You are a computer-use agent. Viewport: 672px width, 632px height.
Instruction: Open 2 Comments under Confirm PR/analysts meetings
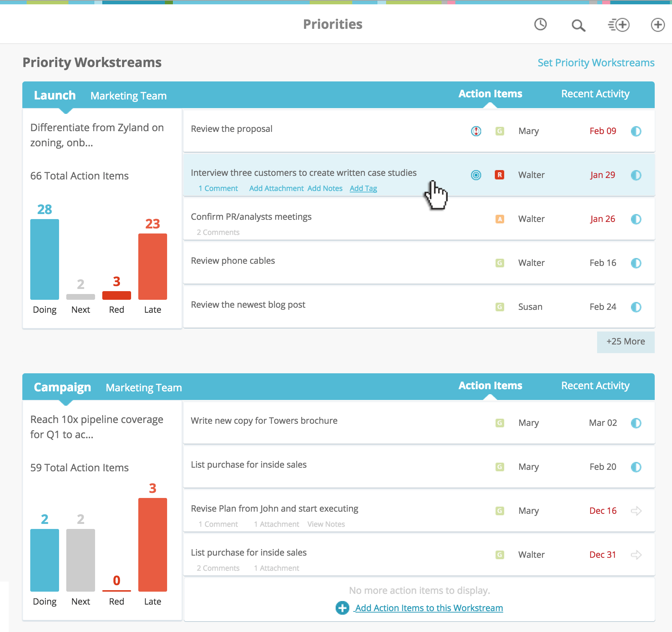[x=218, y=232]
